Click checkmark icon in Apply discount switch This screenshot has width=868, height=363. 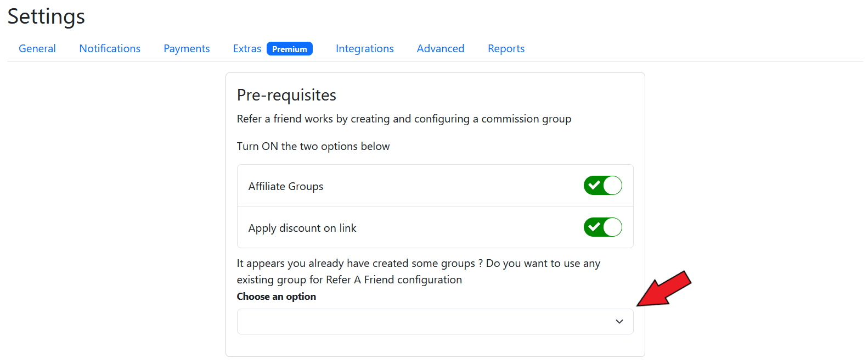point(594,227)
